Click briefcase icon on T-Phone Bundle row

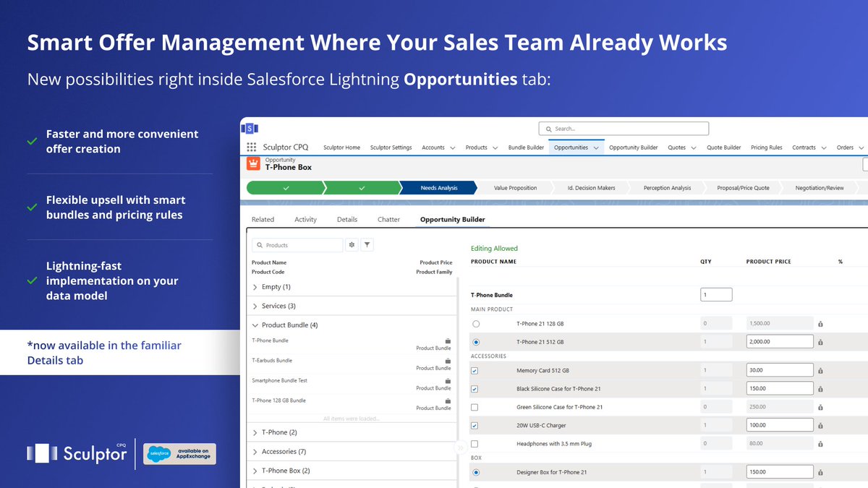coord(448,341)
